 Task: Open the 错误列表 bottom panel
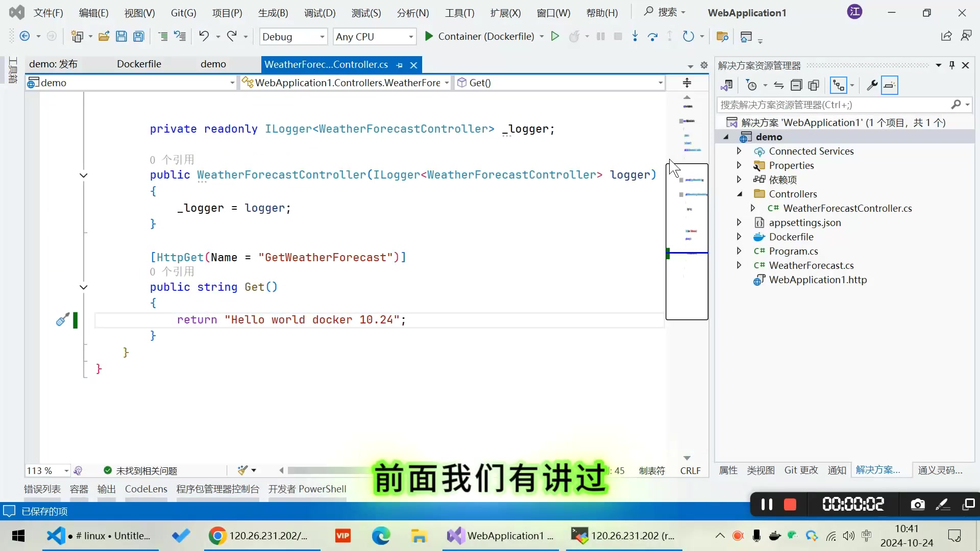42,489
